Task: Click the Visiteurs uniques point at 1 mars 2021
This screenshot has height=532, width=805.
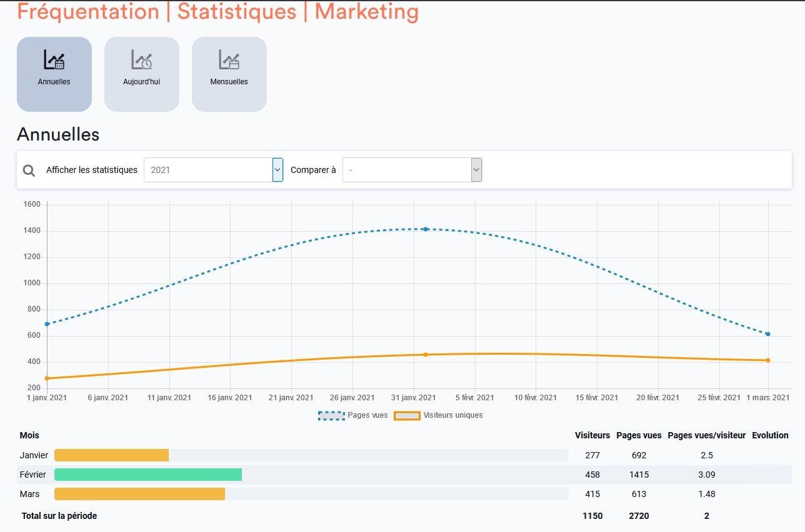Action: 767,360
